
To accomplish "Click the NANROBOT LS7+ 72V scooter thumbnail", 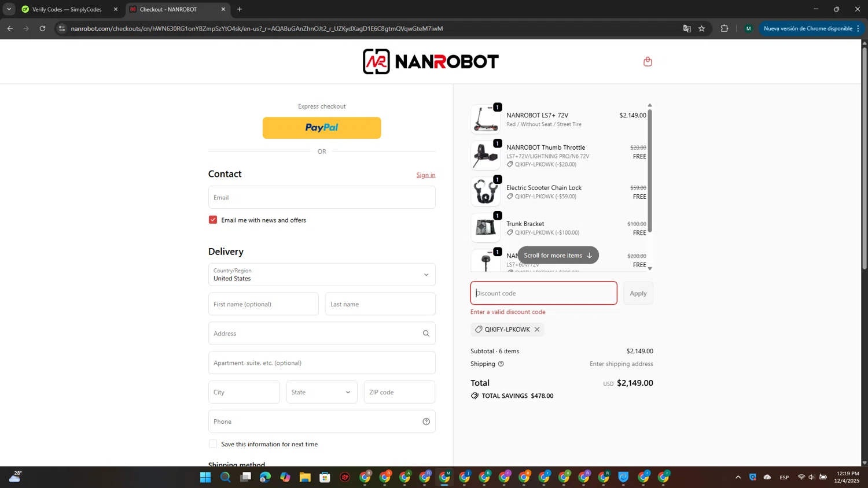I will (486, 119).
